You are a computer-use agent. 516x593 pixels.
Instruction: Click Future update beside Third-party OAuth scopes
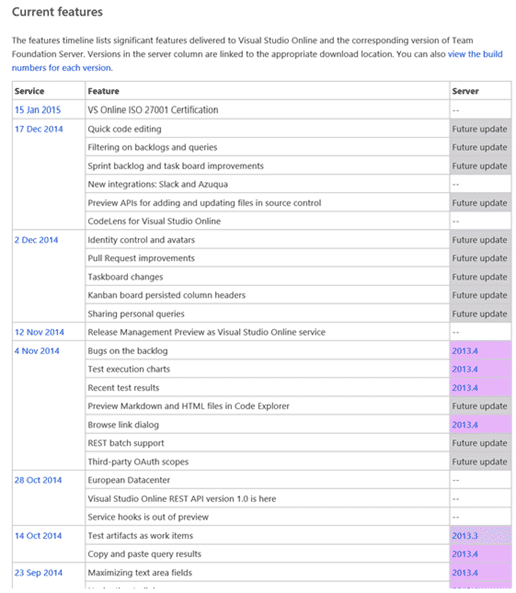[x=479, y=462]
